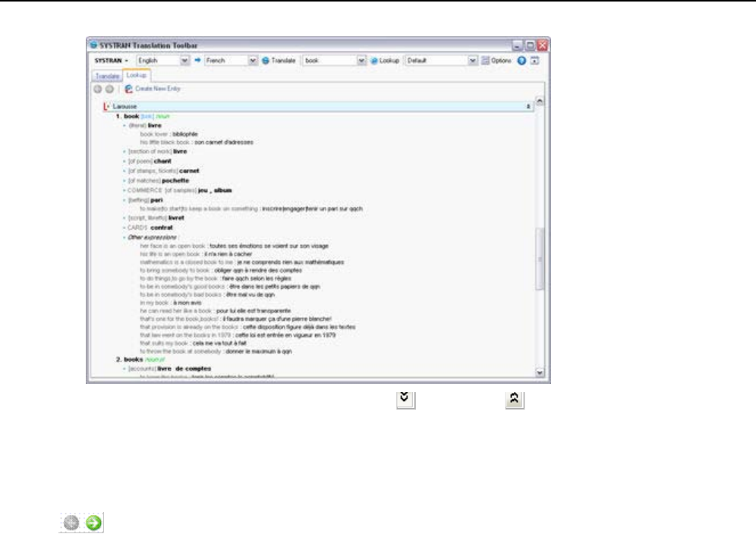Click the COMMERCE 'jeu, album' entry
Viewport: 756px width, 534px height.
point(179,190)
